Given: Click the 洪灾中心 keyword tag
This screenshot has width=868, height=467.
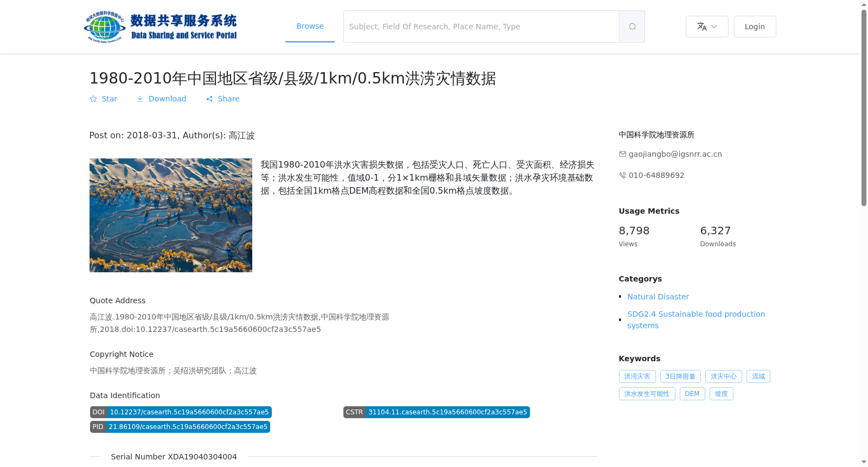Looking at the screenshot, I should click(724, 376).
